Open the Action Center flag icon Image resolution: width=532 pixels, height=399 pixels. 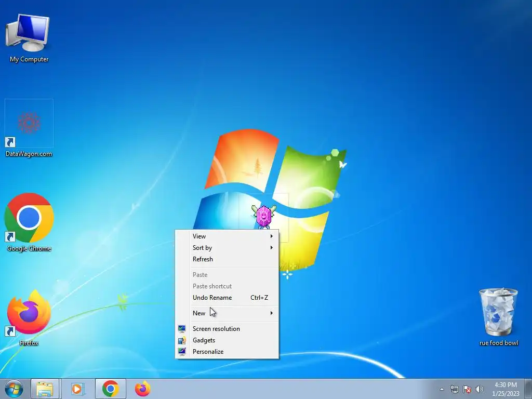coord(467,389)
